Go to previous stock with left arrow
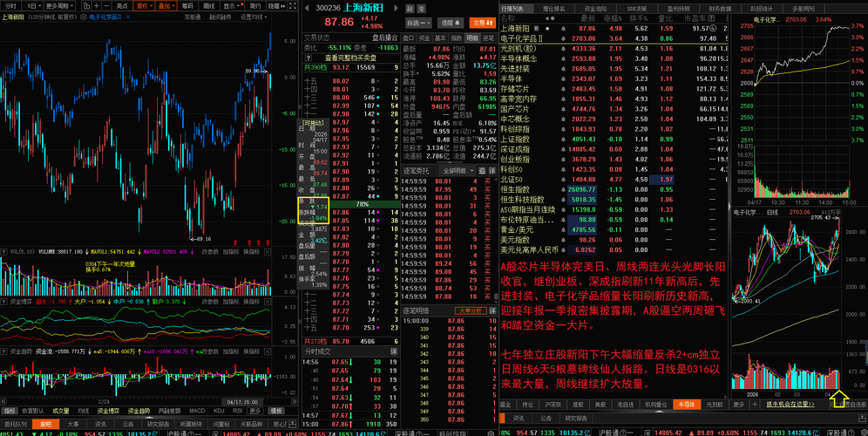The image size is (868, 436). (307, 9)
